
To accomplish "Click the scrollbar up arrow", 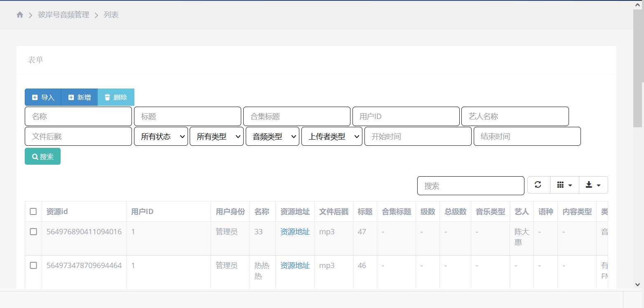I will (637, 5).
